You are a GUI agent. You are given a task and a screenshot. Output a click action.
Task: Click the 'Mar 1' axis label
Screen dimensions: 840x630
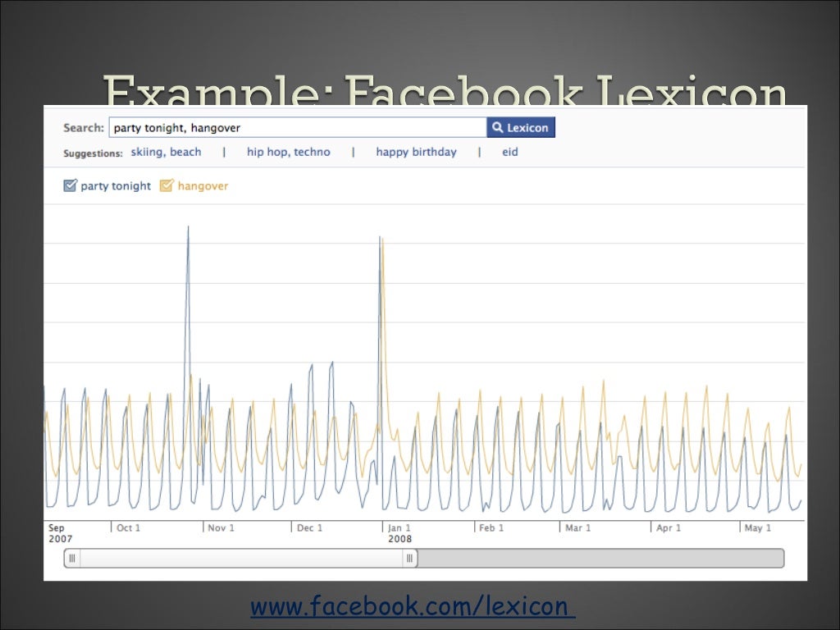[x=578, y=528]
